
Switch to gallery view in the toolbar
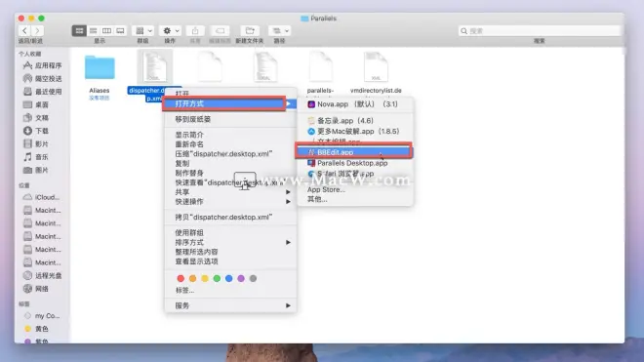(120, 31)
